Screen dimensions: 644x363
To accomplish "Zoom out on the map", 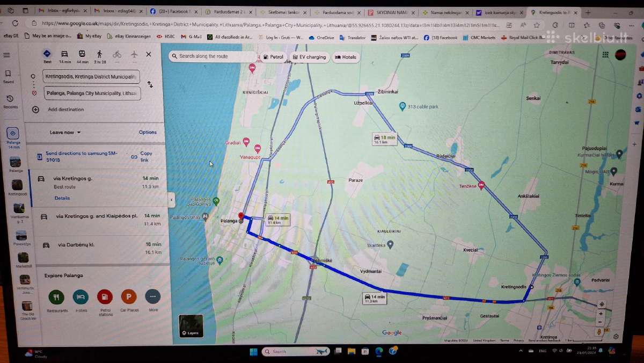I will click(x=601, y=322).
